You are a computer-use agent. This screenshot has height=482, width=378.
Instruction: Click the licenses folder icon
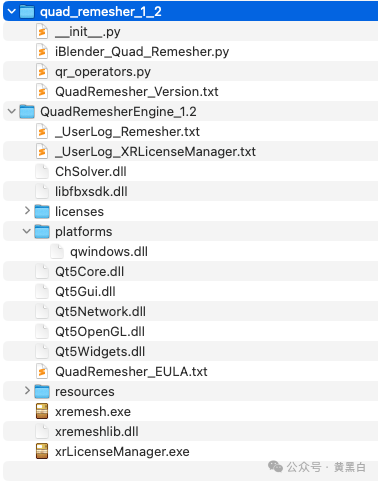(x=42, y=212)
